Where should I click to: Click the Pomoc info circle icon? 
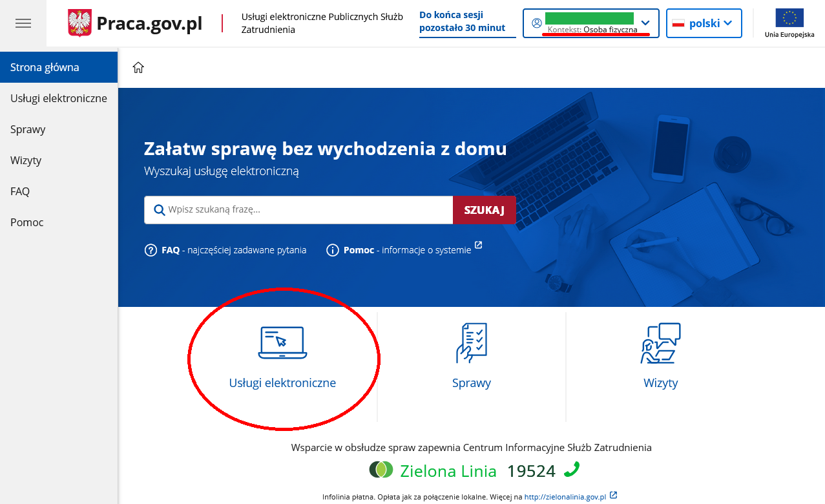coord(333,250)
